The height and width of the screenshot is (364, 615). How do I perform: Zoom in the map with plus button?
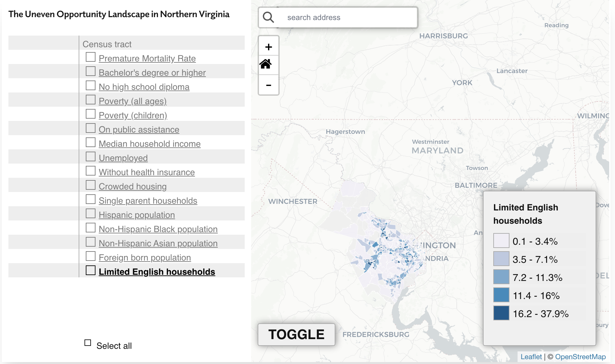tap(269, 47)
